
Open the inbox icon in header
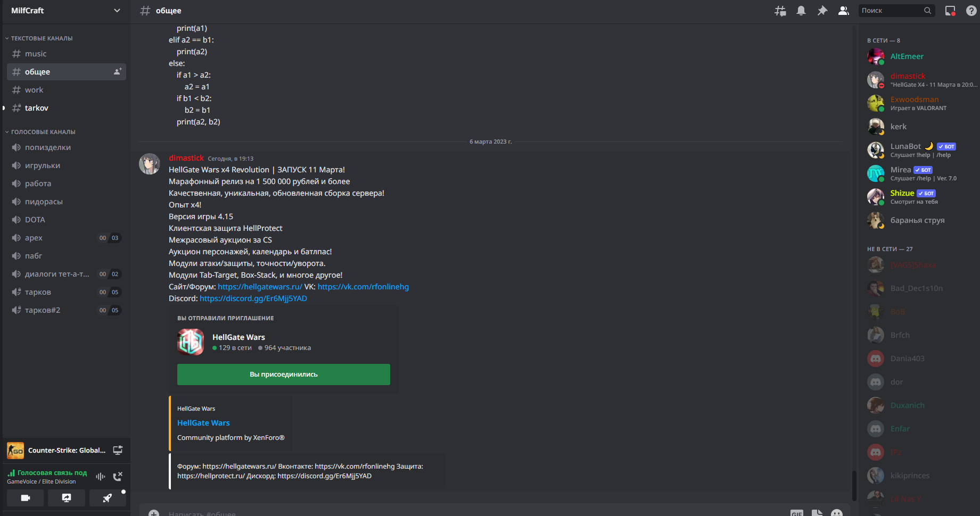(950, 11)
